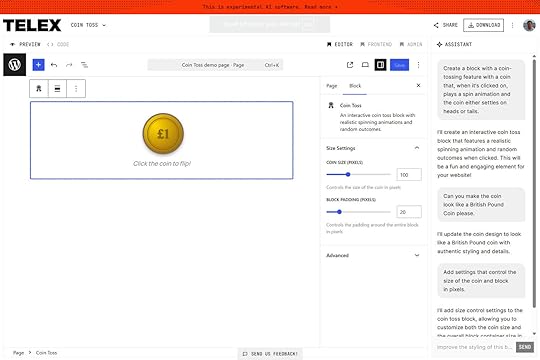Image resolution: width=540 pixels, height=360 pixels.
Task: Open Telex header more options menu
Action: point(512,25)
